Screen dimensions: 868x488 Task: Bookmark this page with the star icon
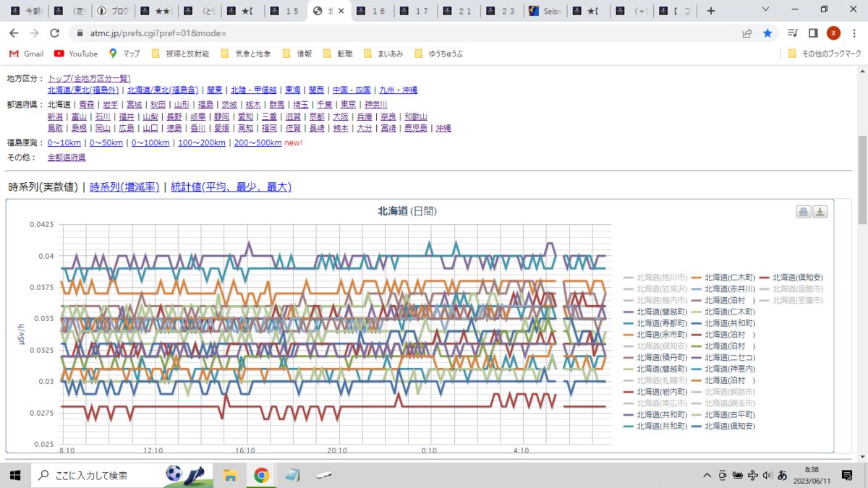(x=767, y=33)
